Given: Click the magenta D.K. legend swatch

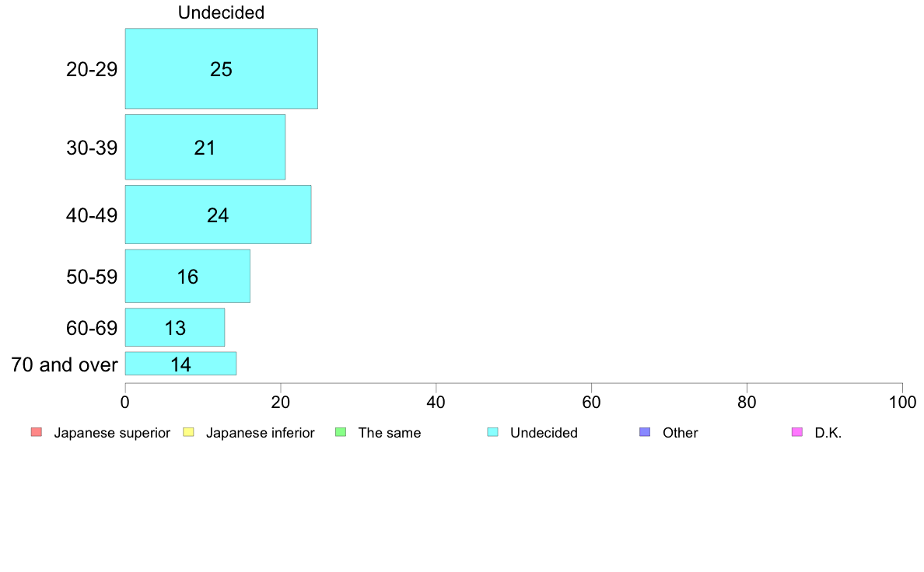Looking at the screenshot, I should [796, 432].
